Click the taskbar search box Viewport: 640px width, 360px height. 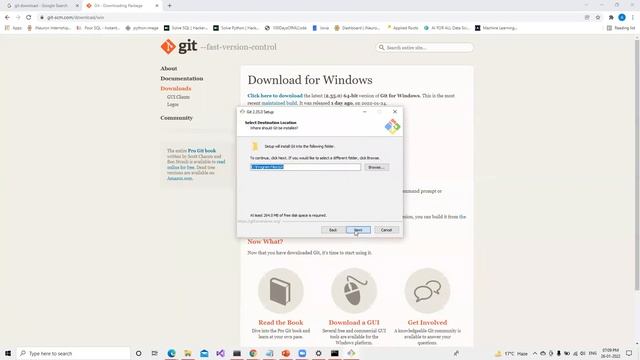pos(73,353)
